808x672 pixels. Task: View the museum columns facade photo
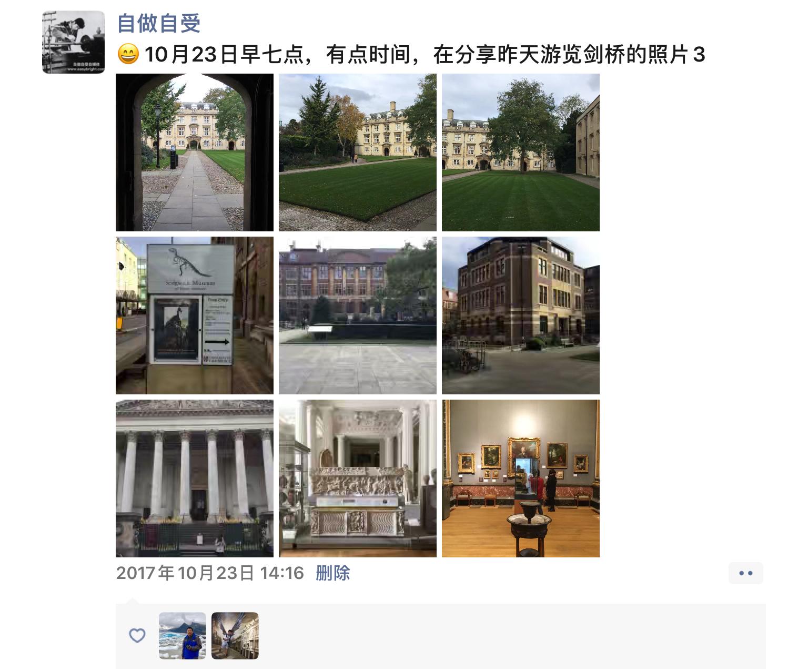pos(195,478)
